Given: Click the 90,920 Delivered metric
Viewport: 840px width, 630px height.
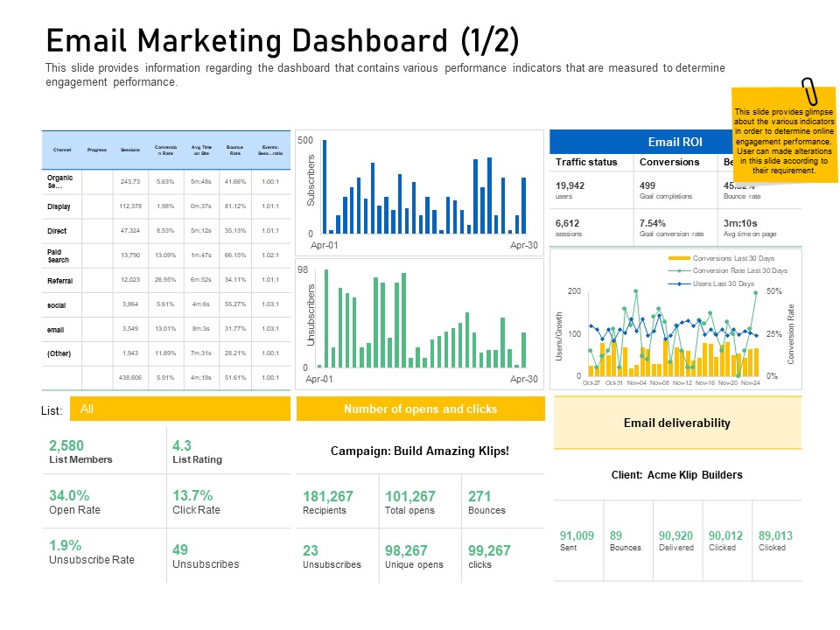Looking at the screenshot, I should point(676,541).
